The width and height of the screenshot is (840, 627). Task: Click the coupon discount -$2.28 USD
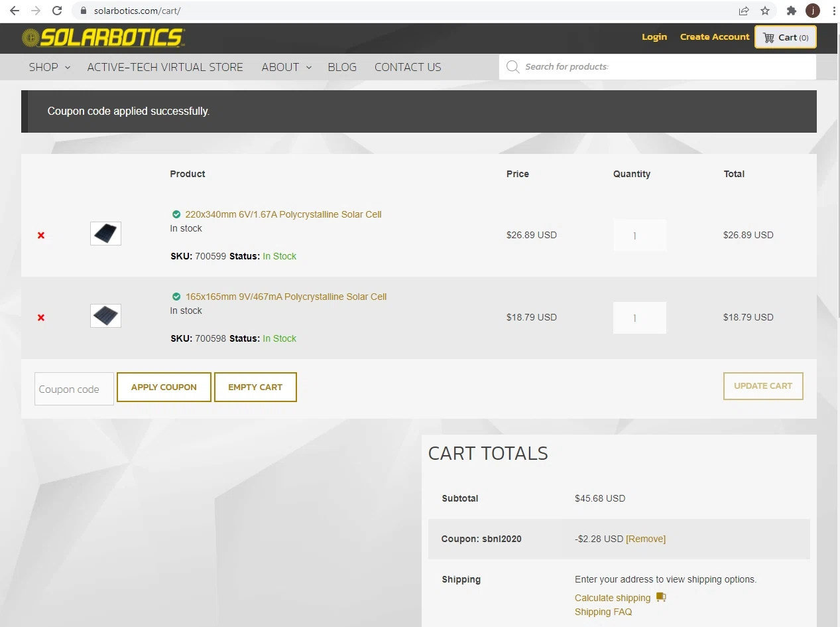point(599,539)
